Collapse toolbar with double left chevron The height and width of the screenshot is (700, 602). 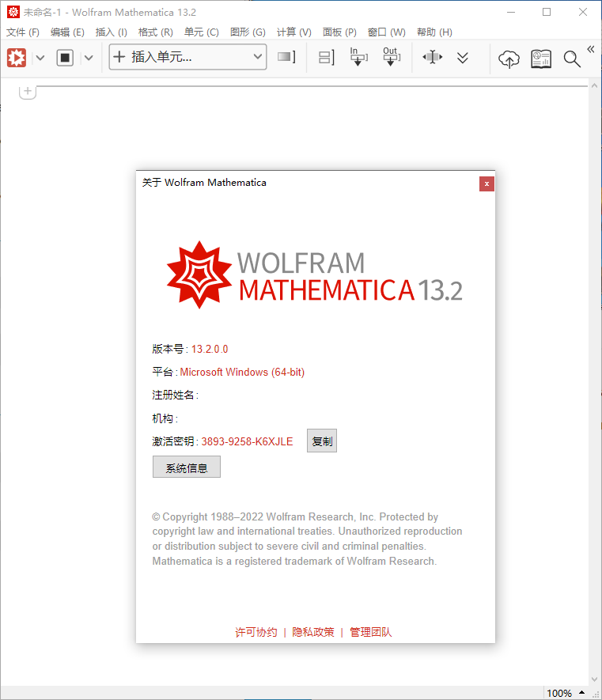591,49
